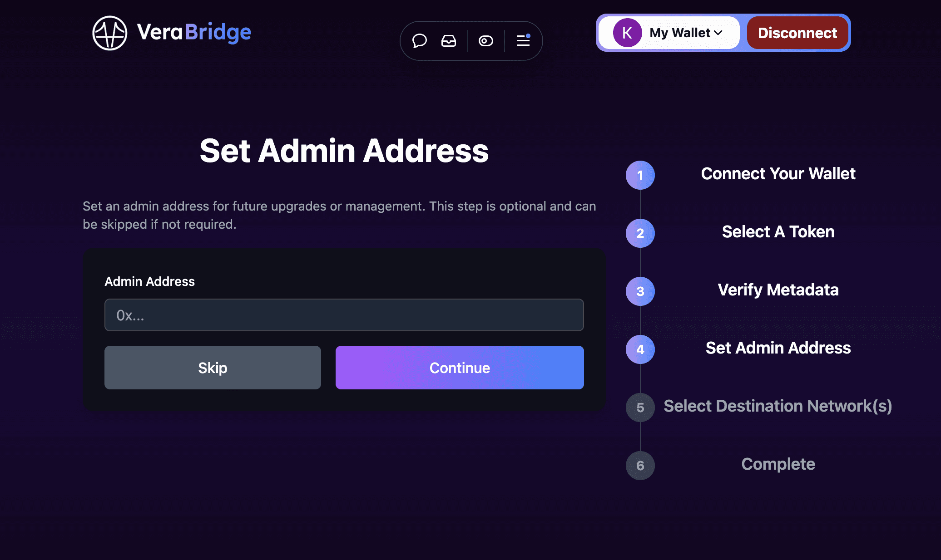
Task: Click the VeraBridge logo icon
Action: pos(109,33)
